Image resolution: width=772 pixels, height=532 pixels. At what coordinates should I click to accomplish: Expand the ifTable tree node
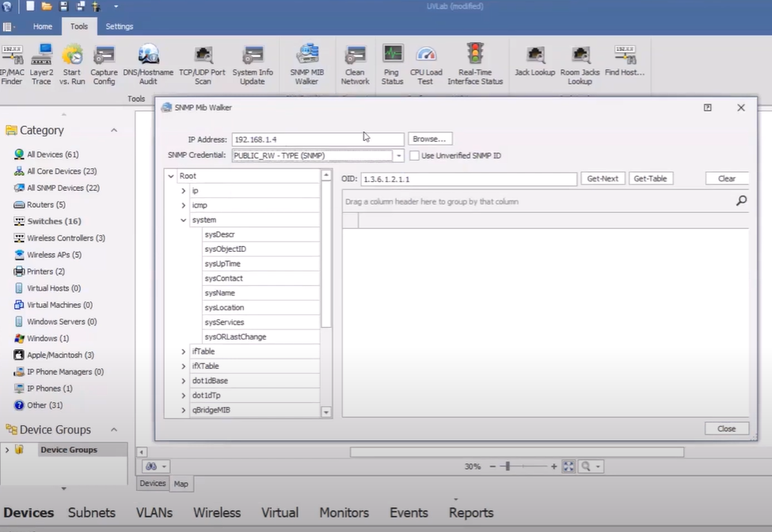183,351
